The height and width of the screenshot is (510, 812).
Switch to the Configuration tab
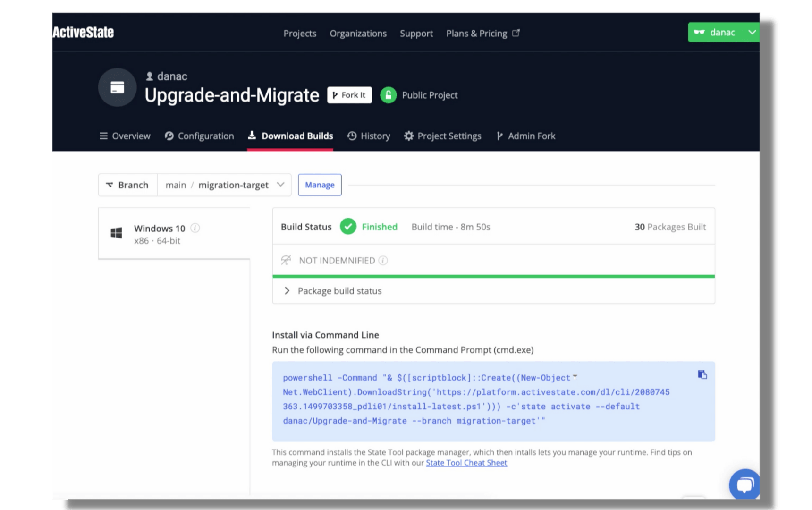199,136
